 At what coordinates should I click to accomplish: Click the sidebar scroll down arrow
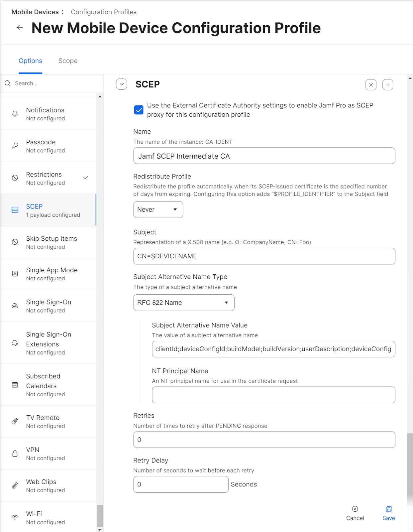[x=100, y=530]
